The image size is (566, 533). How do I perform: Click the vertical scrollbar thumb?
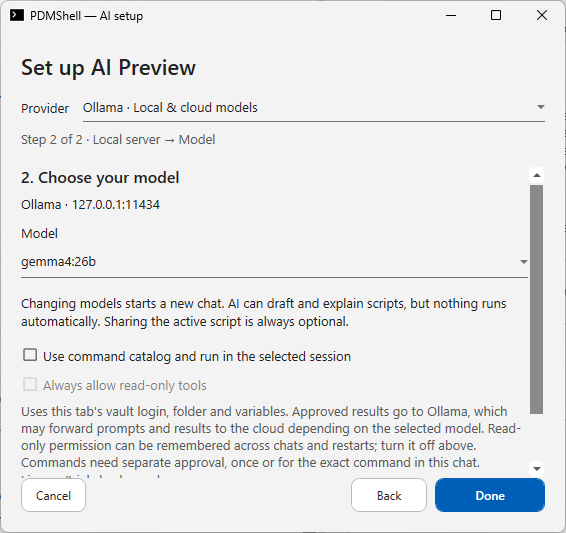[x=537, y=300]
